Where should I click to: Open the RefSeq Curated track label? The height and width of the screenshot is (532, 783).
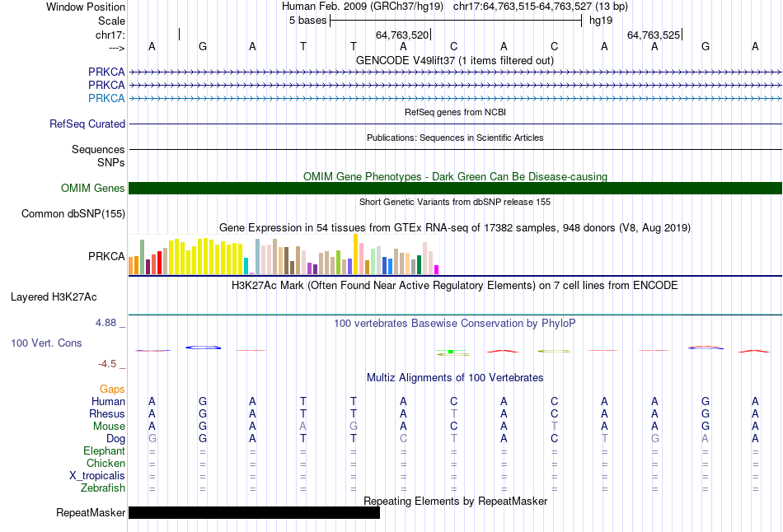(87, 124)
